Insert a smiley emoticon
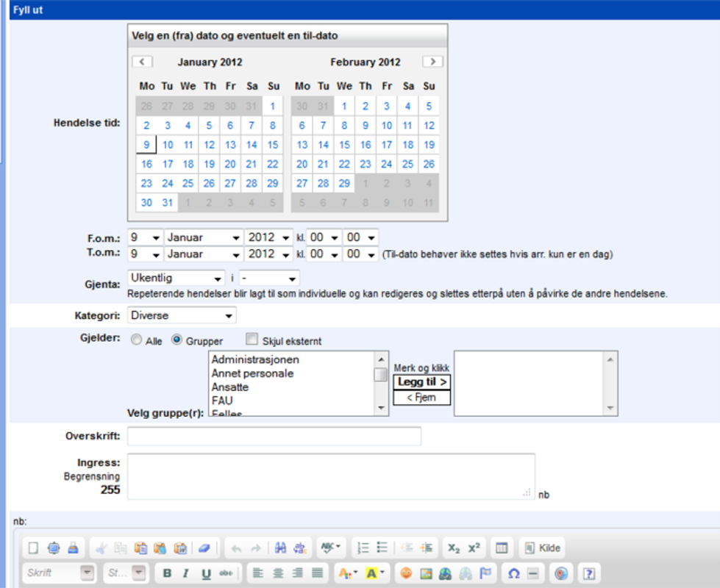 406,573
